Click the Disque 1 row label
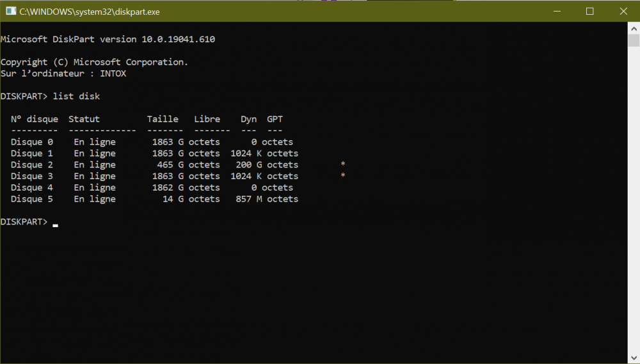 (x=32, y=154)
